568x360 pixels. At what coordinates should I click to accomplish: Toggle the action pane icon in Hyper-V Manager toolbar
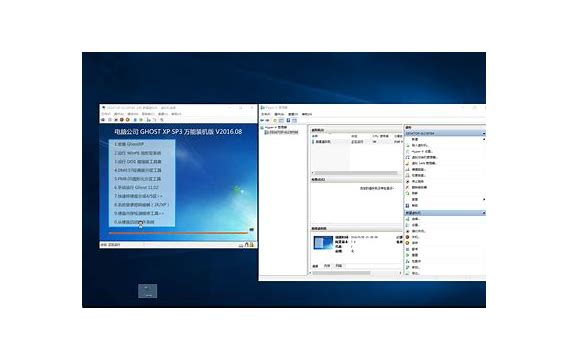tap(294, 120)
